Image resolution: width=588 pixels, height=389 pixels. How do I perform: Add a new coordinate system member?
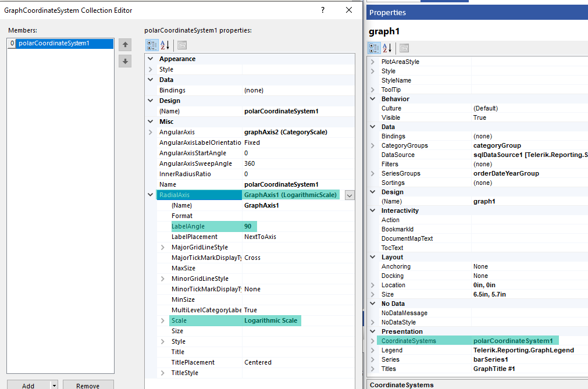click(27, 385)
